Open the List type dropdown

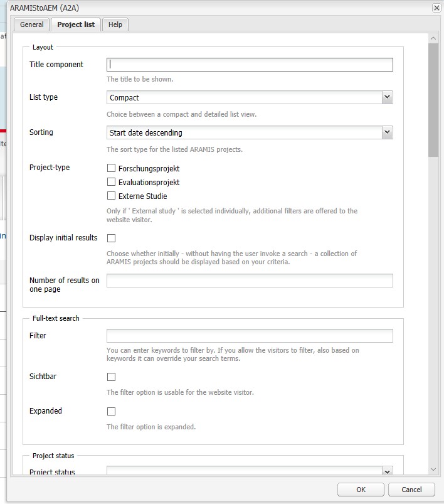coord(387,97)
